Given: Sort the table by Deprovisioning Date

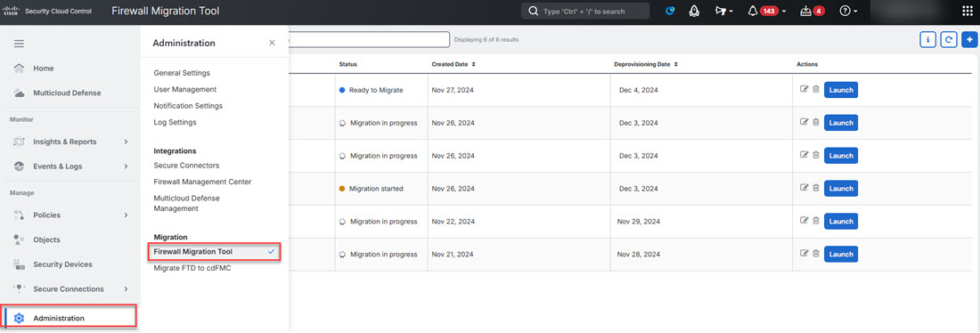Looking at the screenshot, I should point(646,64).
